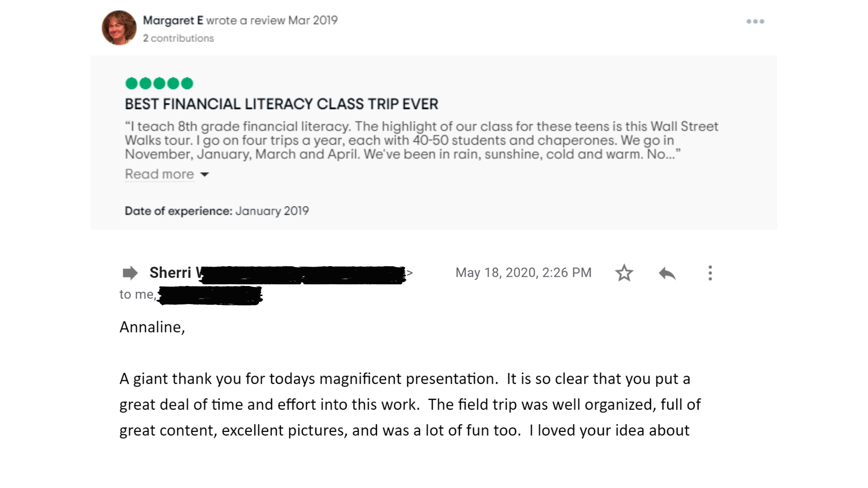Viewport: 868px width, 488px height.
Task: Click the May 18, 2020 timestamp
Action: (x=523, y=272)
